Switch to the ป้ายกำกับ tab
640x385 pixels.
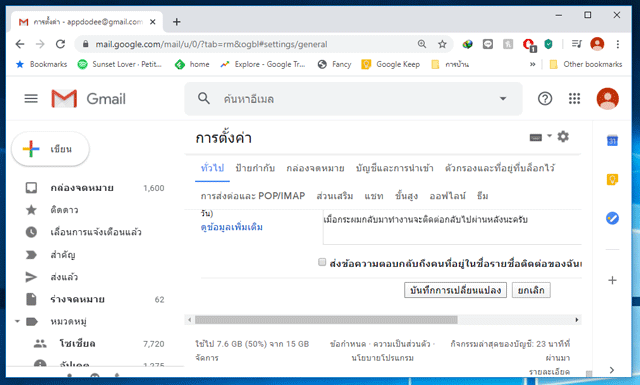(255, 168)
